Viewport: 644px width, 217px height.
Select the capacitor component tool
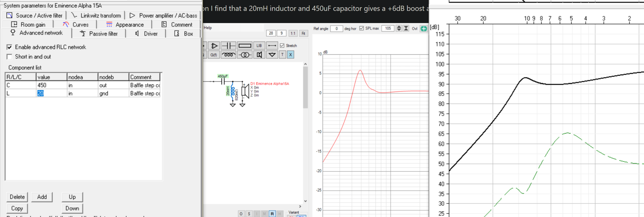click(229, 46)
